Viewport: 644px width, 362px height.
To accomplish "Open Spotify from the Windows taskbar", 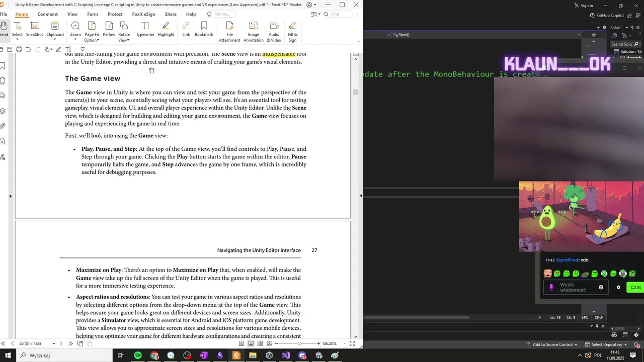I will pos(138,355).
